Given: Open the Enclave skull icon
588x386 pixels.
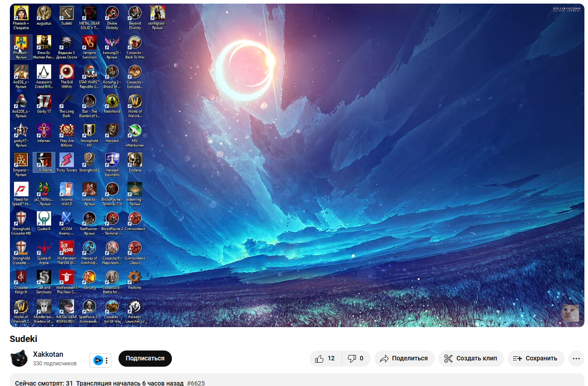Looking at the screenshot, I should [135, 162].
